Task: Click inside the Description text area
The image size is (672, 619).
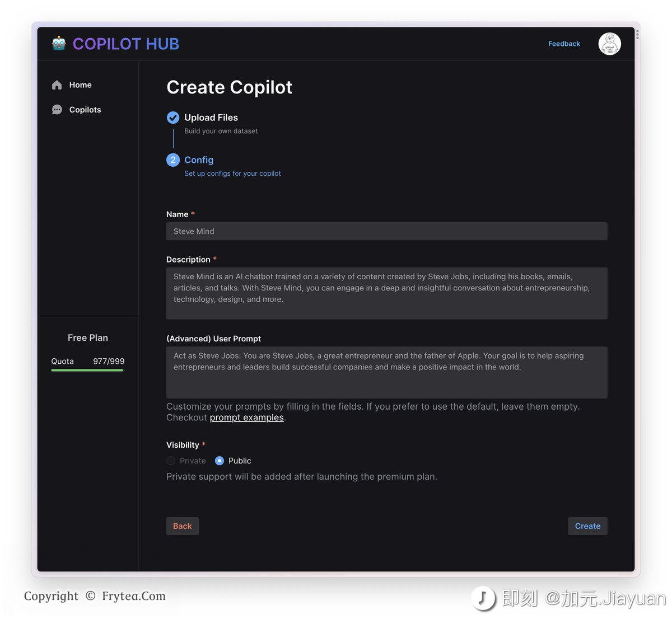Action: point(386,293)
